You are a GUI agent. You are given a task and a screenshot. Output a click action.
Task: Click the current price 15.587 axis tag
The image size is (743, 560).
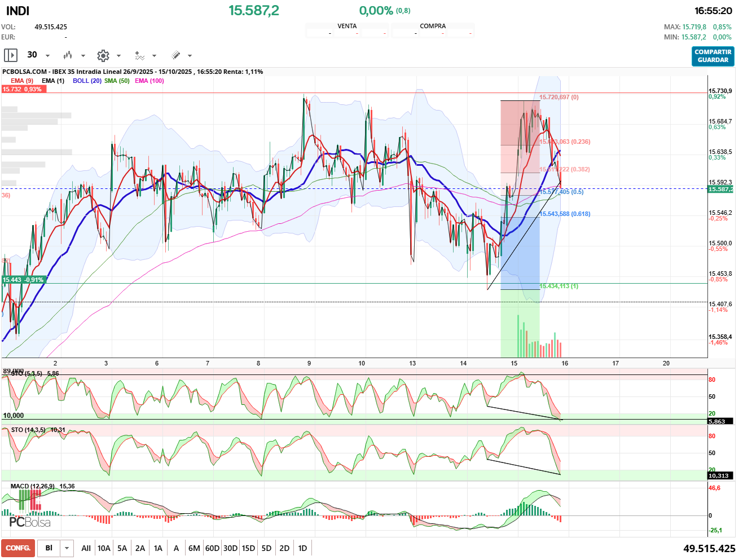tap(720, 189)
